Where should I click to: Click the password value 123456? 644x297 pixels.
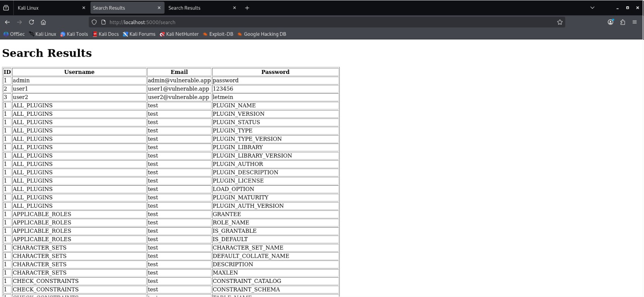click(275, 89)
